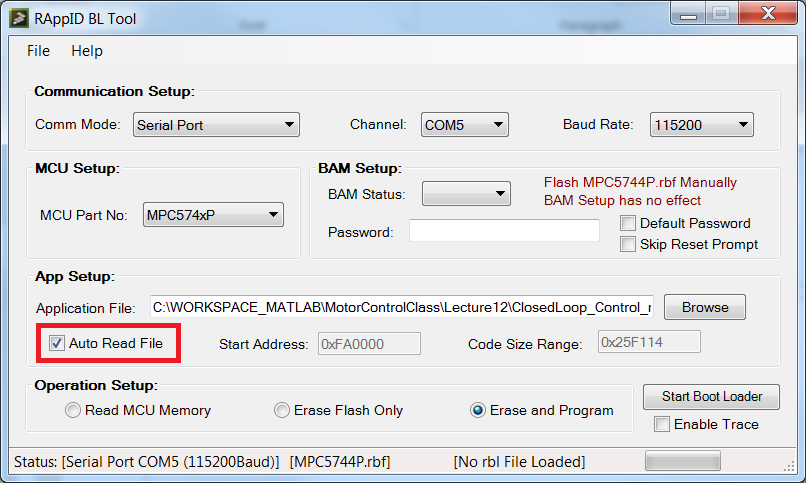The width and height of the screenshot is (806, 483).
Task: Enable the Skip Reset Prompt checkbox
Action: coord(628,244)
